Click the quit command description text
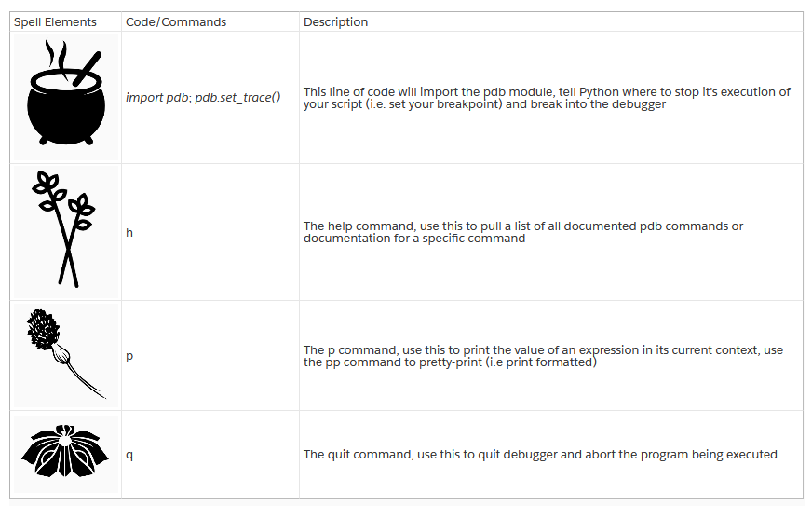 pyautogui.click(x=540, y=454)
